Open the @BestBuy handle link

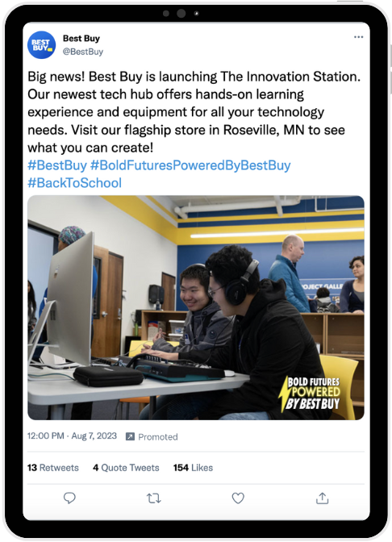[82, 52]
